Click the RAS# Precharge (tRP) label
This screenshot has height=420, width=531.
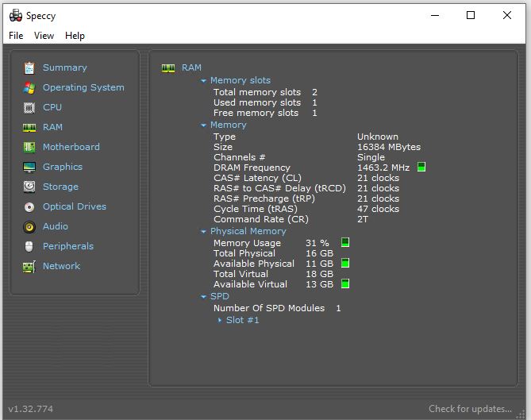(x=264, y=198)
